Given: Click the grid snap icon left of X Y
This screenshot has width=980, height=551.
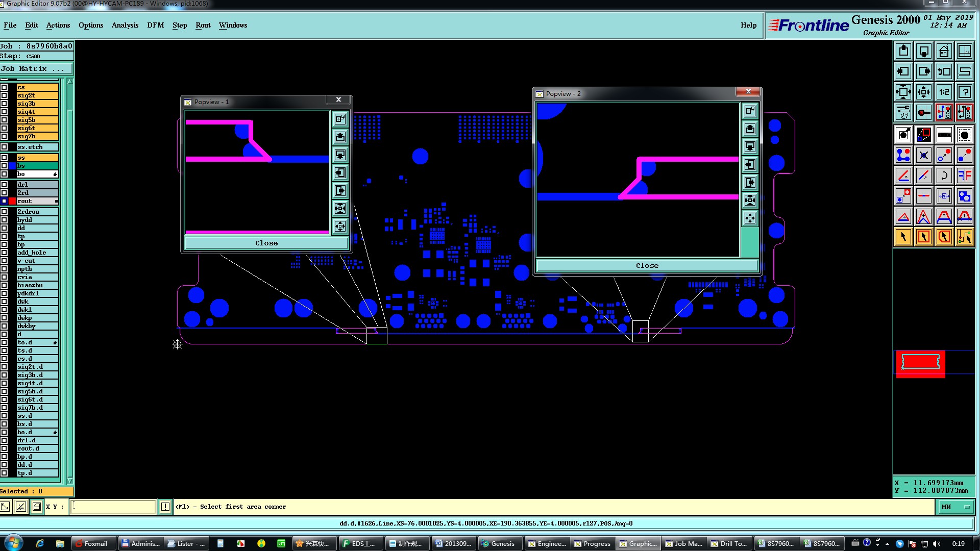Looking at the screenshot, I should point(37,507).
